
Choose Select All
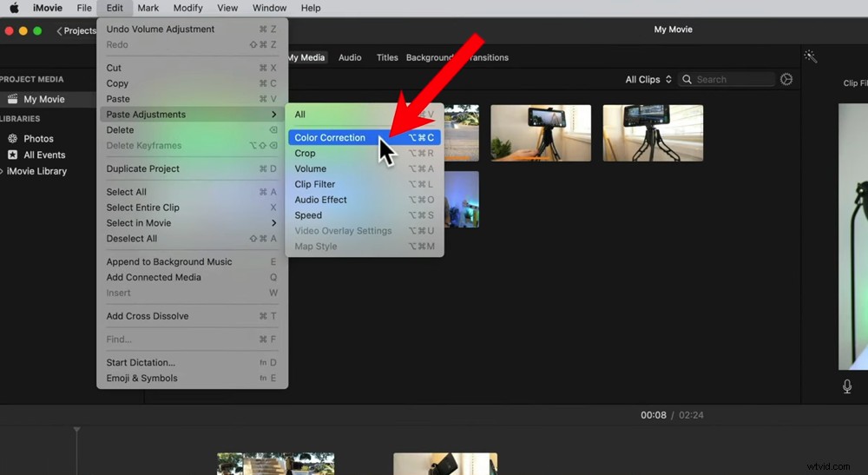[192, 192]
